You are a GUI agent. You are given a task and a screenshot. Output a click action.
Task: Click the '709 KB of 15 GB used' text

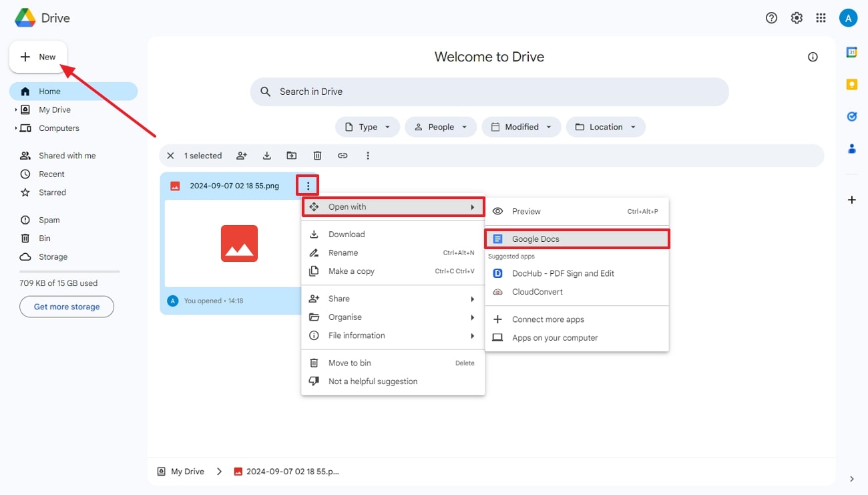(59, 283)
